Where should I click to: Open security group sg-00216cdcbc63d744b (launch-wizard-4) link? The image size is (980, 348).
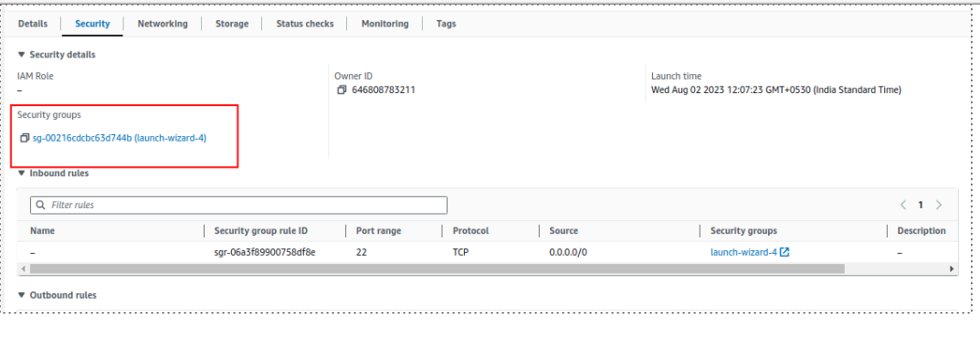(x=120, y=138)
